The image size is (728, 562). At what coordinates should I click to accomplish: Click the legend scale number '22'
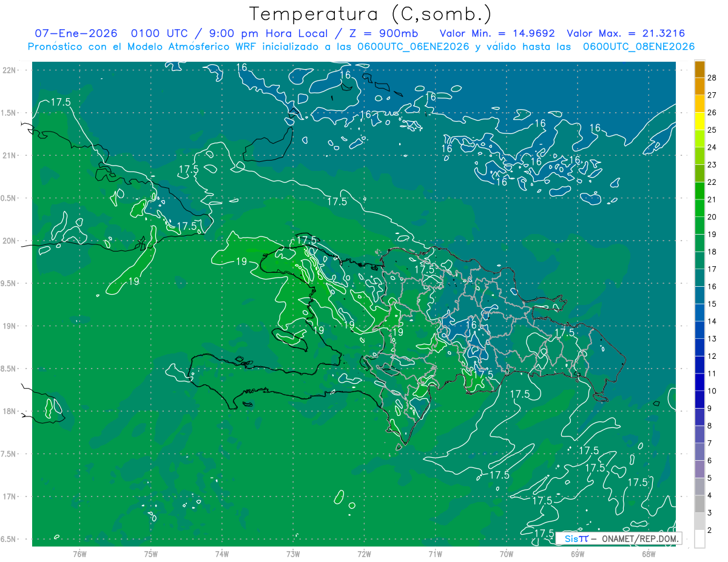[x=712, y=182]
